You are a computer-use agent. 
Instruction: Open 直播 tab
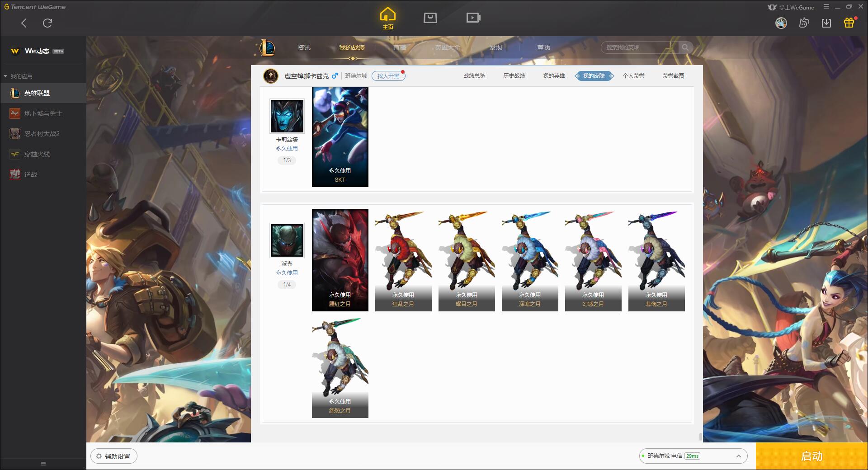click(x=400, y=47)
